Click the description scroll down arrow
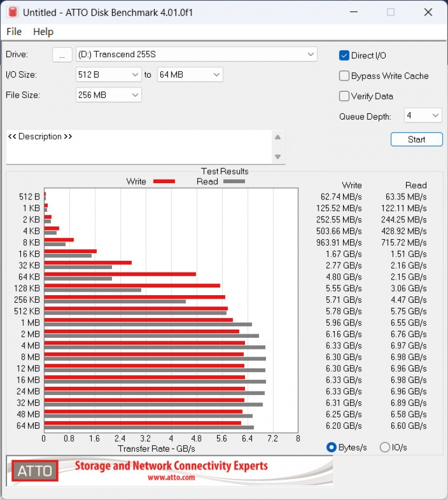 coord(278,156)
